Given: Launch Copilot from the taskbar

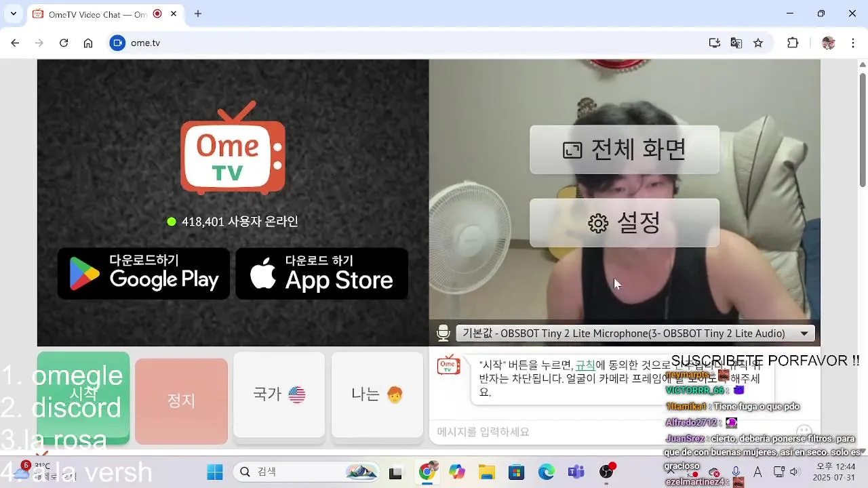Looking at the screenshot, I should click(x=457, y=472).
